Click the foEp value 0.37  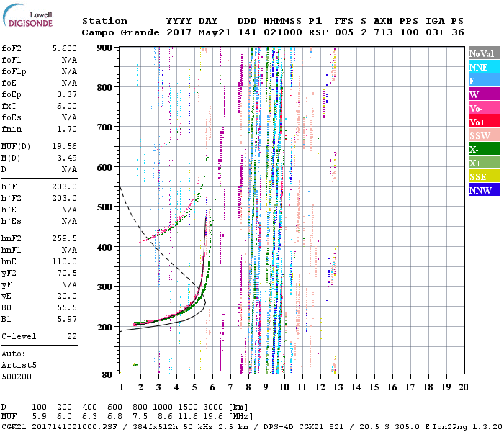coord(67,94)
